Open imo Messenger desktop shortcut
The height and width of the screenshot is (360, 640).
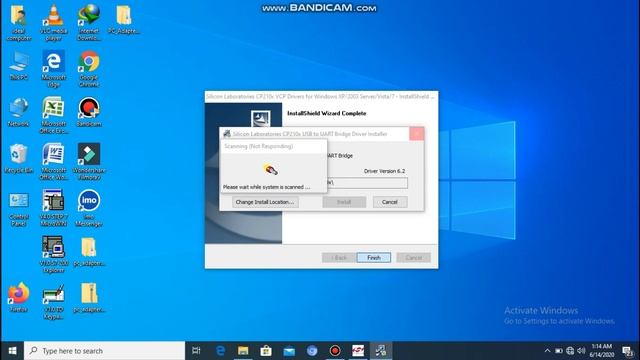(x=89, y=208)
